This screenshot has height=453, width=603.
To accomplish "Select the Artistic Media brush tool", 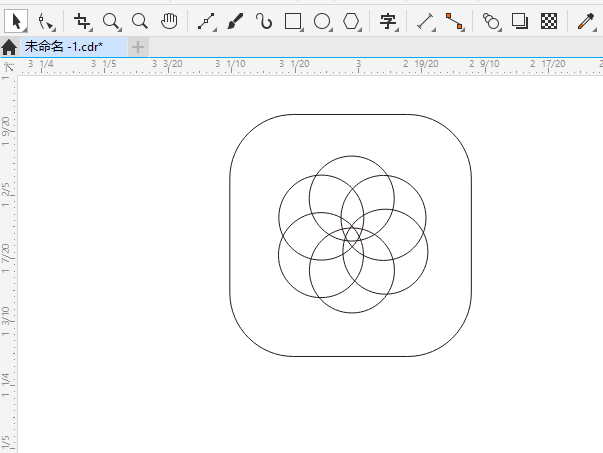I will [x=235, y=21].
